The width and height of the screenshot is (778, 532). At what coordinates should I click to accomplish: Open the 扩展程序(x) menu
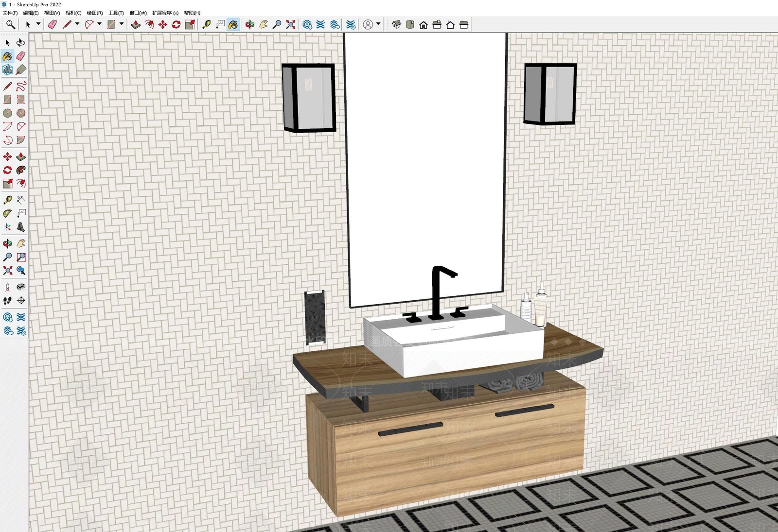click(x=165, y=13)
